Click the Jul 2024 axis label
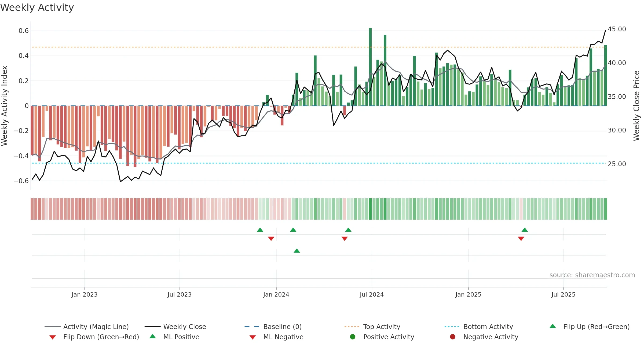This screenshot has height=362, width=644. click(x=372, y=295)
